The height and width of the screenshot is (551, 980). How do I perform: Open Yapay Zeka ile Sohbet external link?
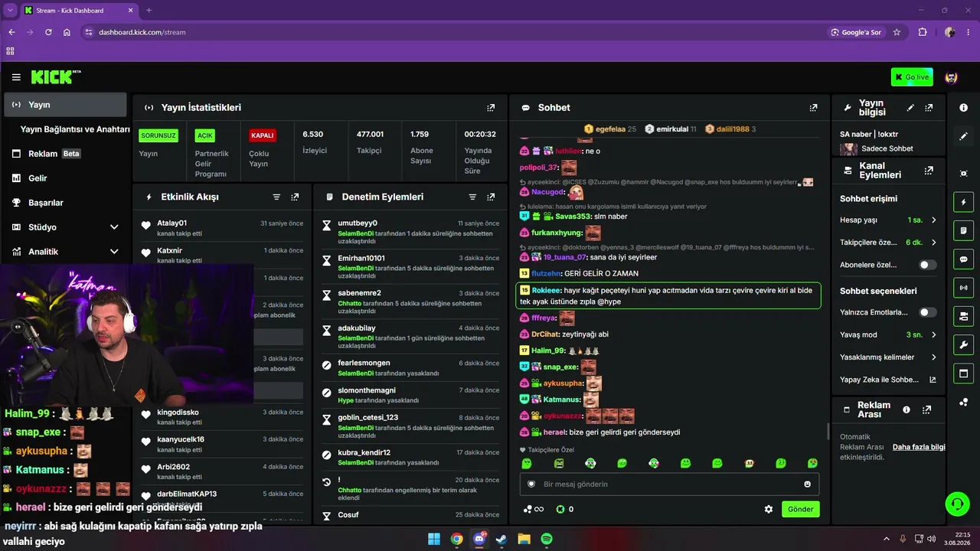tap(933, 380)
